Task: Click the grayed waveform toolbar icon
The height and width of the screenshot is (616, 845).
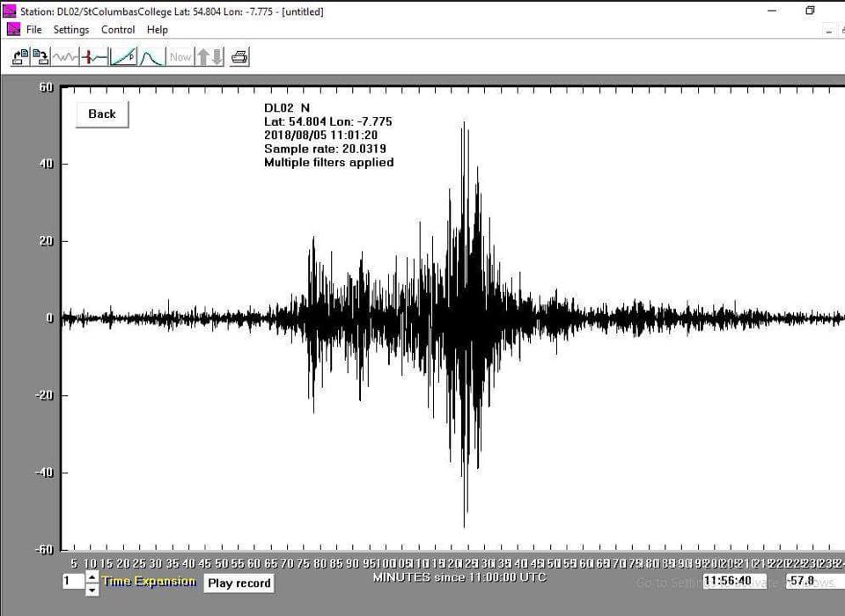Action: point(65,57)
